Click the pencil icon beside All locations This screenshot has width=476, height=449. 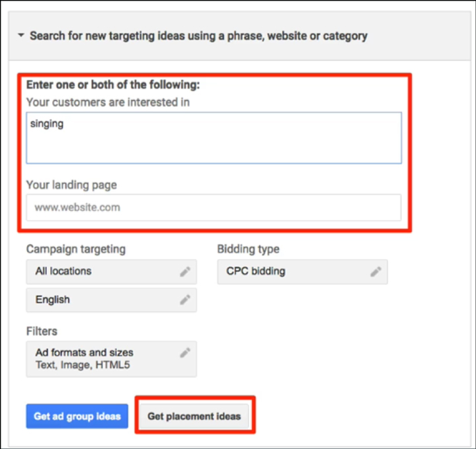point(185,271)
